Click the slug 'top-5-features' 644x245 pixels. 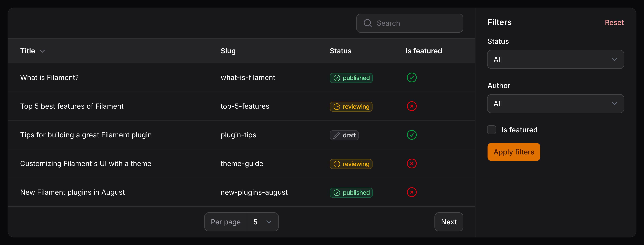(x=245, y=106)
